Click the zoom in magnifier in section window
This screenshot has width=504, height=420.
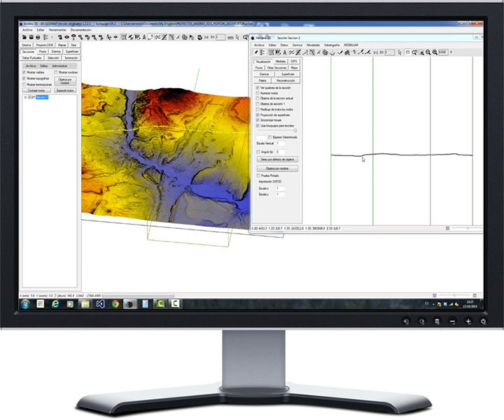435,52
